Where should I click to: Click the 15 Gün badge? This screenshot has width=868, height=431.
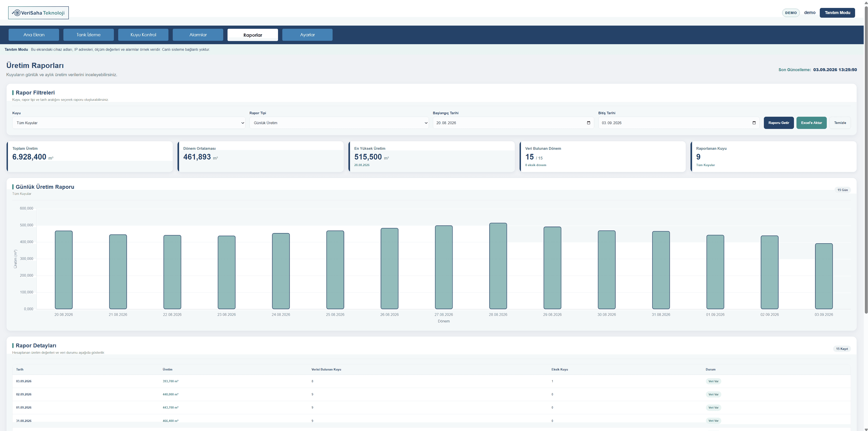[842, 190]
